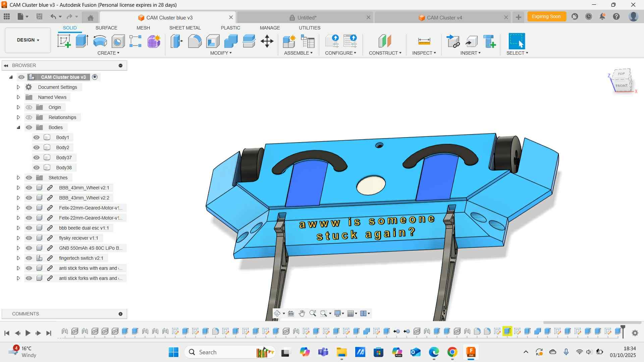Open the CAM Cluster v4 document tab

tap(444, 17)
